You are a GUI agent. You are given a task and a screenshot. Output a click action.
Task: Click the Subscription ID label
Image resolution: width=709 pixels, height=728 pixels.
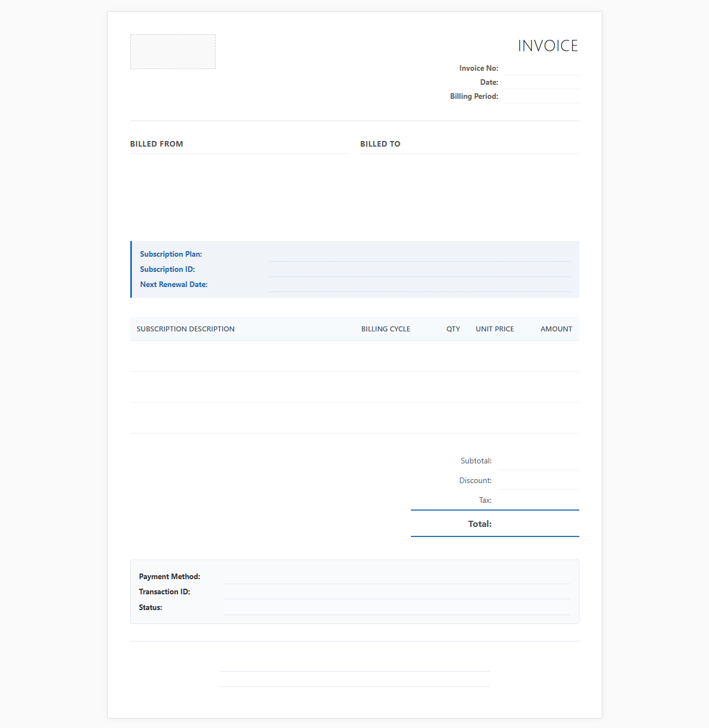point(167,269)
